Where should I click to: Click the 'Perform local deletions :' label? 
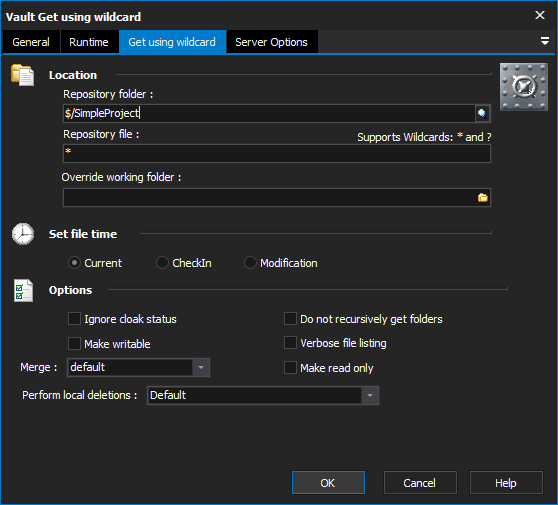click(x=80, y=395)
